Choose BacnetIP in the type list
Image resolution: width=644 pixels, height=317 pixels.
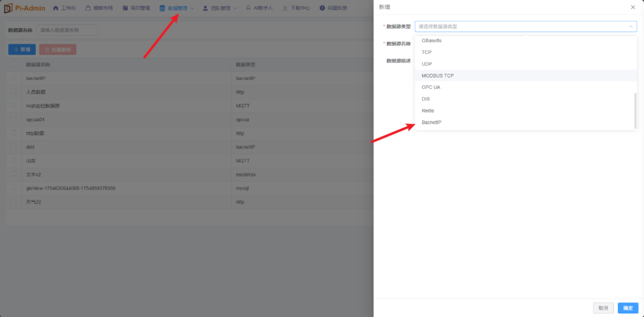pyautogui.click(x=526, y=122)
